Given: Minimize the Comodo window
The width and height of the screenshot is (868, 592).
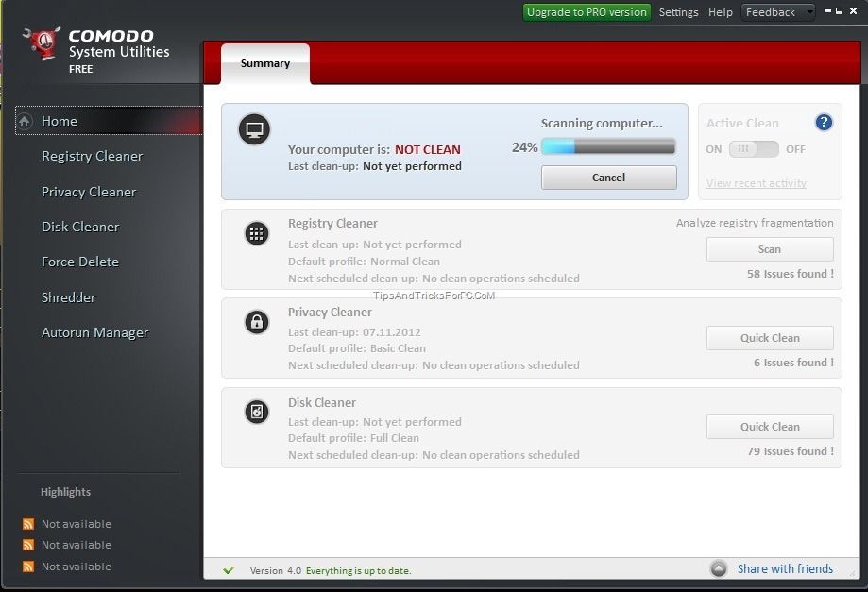Looking at the screenshot, I should pyautogui.click(x=827, y=10).
